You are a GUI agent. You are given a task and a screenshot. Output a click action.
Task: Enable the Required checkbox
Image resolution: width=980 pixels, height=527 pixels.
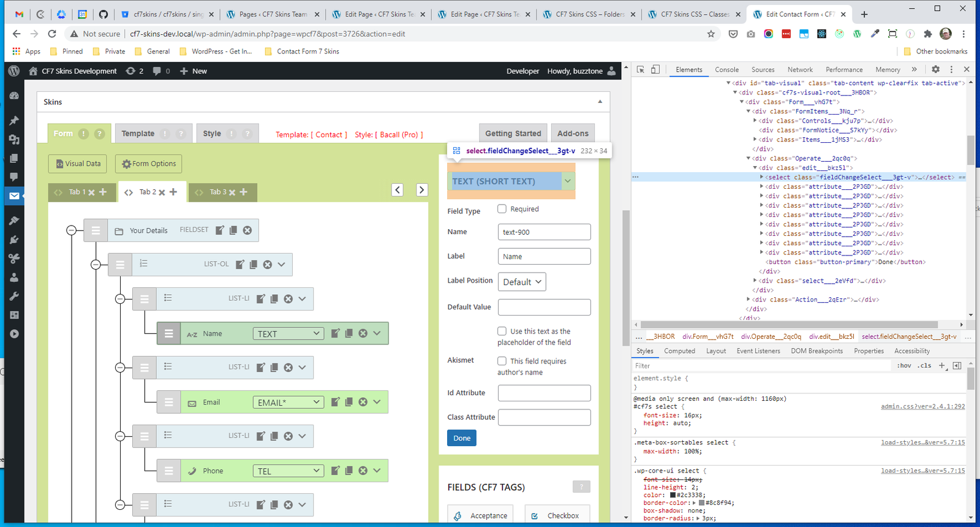coord(502,209)
